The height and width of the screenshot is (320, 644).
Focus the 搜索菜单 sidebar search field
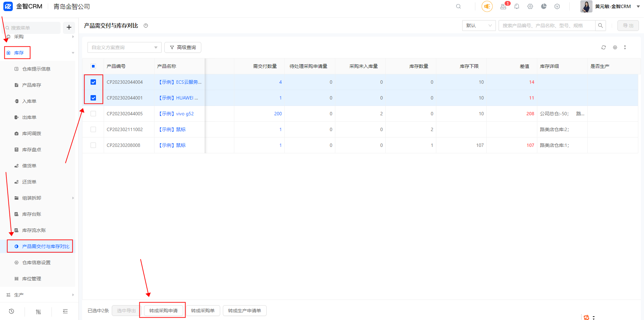click(32, 28)
